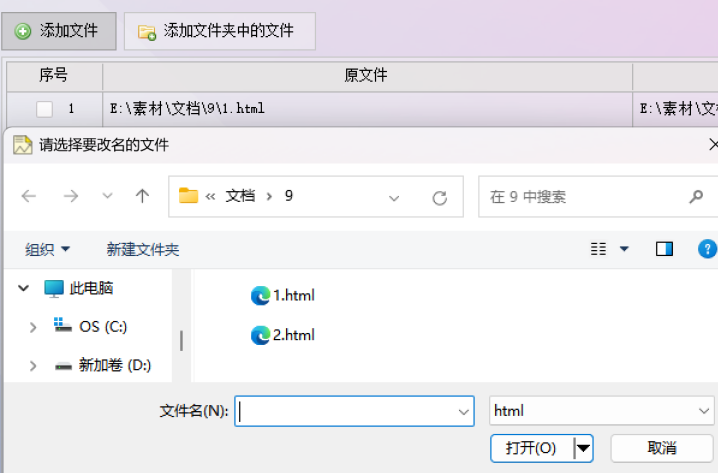Click the 取消 button
Viewport: 718px width, 473px height.
pyautogui.click(x=662, y=448)
